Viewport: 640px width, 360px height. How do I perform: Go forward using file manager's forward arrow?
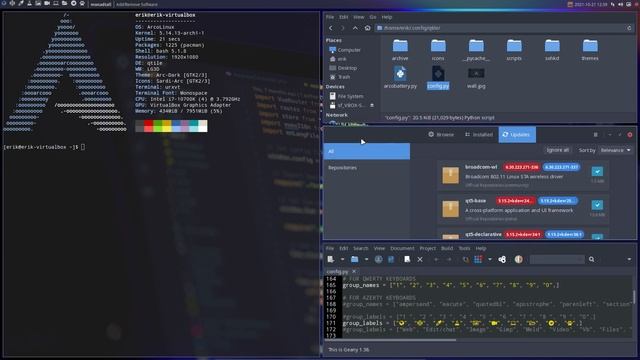pos(343,28)
